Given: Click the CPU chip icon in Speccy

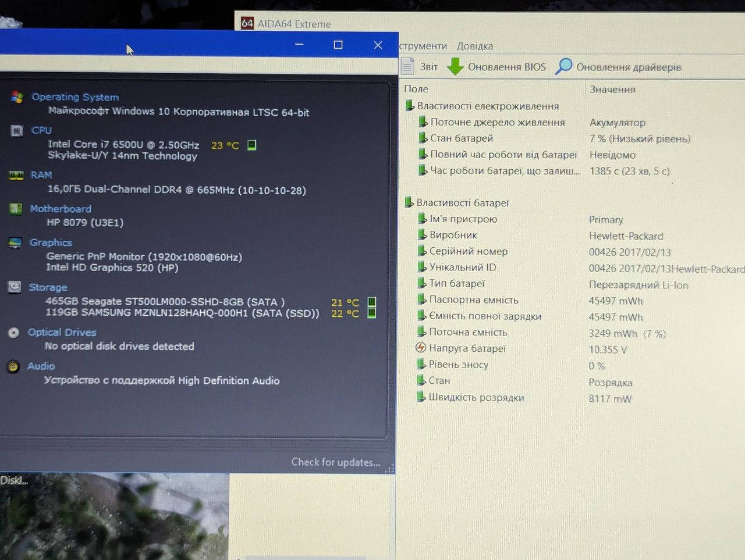Looking at the screenshot, I should (17, 130).
